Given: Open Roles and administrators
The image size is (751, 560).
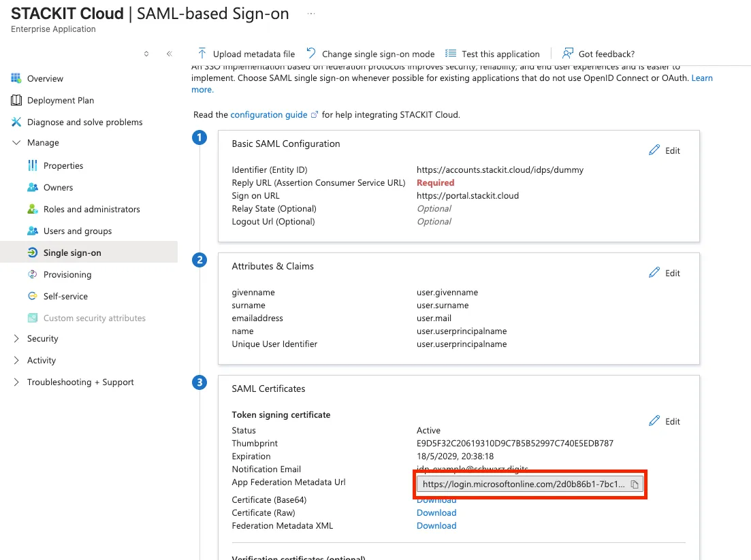Looking at the screenshot, I should pyautogui.click(x=91, y=209).
